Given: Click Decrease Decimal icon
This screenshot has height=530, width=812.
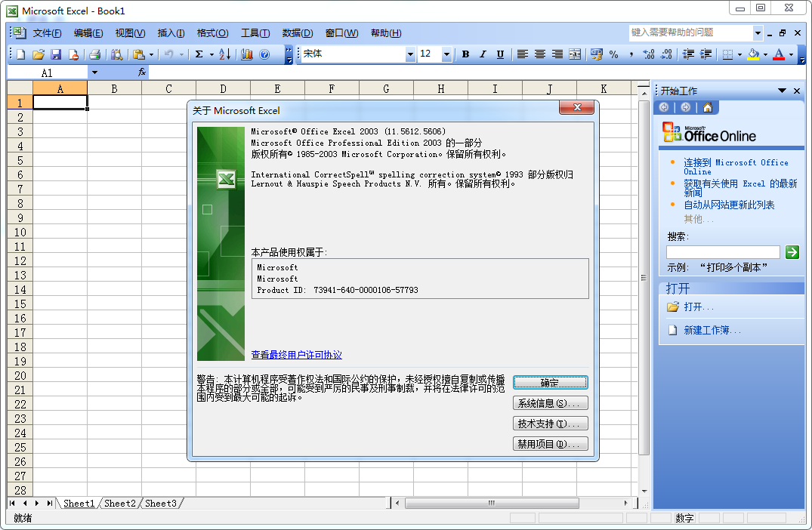Looking at the screenshot, I should (x=666, y=54).
